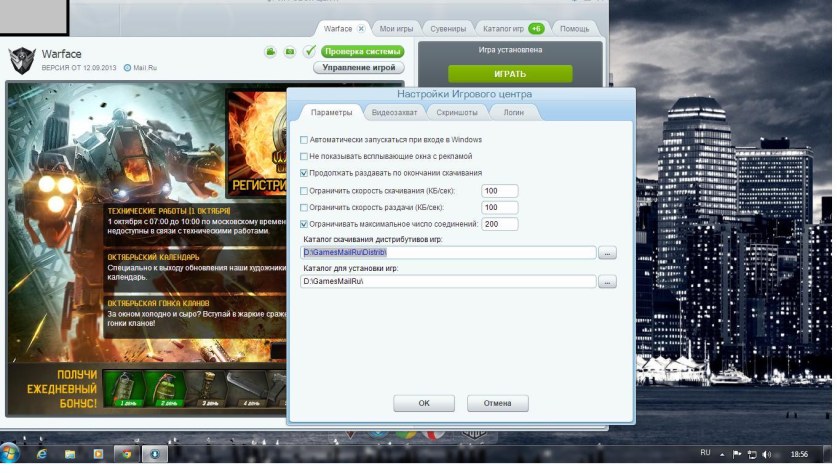The width and height of the screenshot is (840, 473).
Task: Click the Получи ежедневный бонус banner text
Action: pos(62,389)
